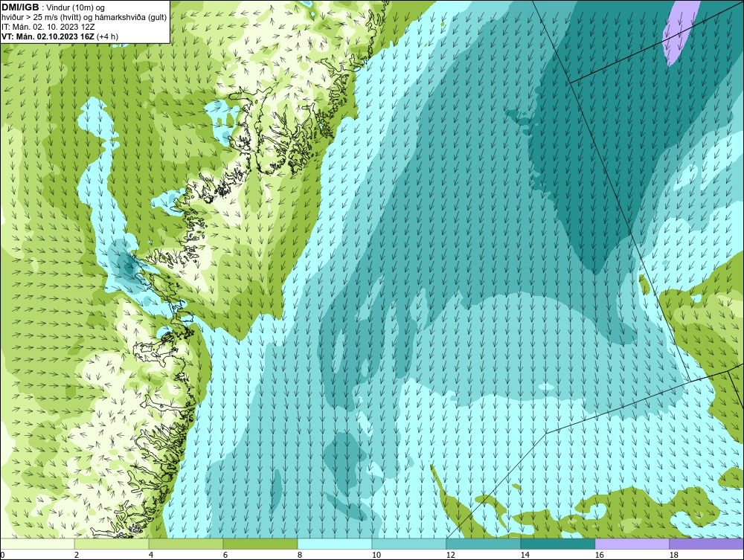
Task: Click the 0–2 m/s palest legend swatch
Action: pos(37,544)
